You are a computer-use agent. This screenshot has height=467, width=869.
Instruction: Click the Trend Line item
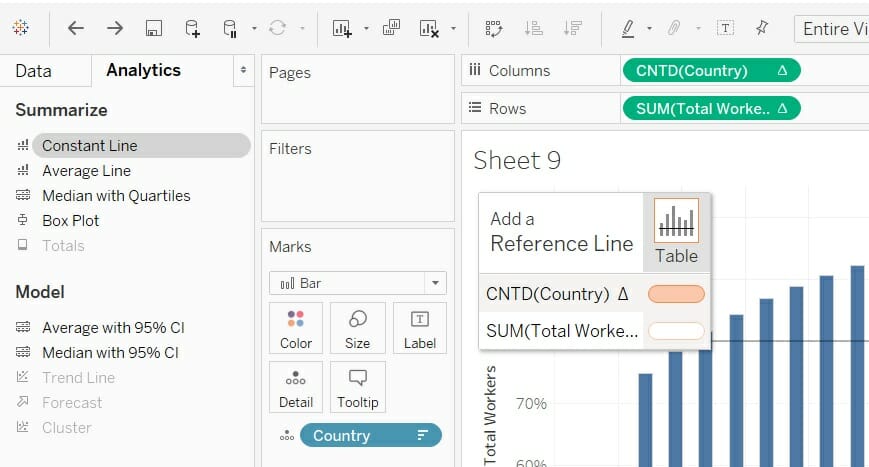point(78,377)
